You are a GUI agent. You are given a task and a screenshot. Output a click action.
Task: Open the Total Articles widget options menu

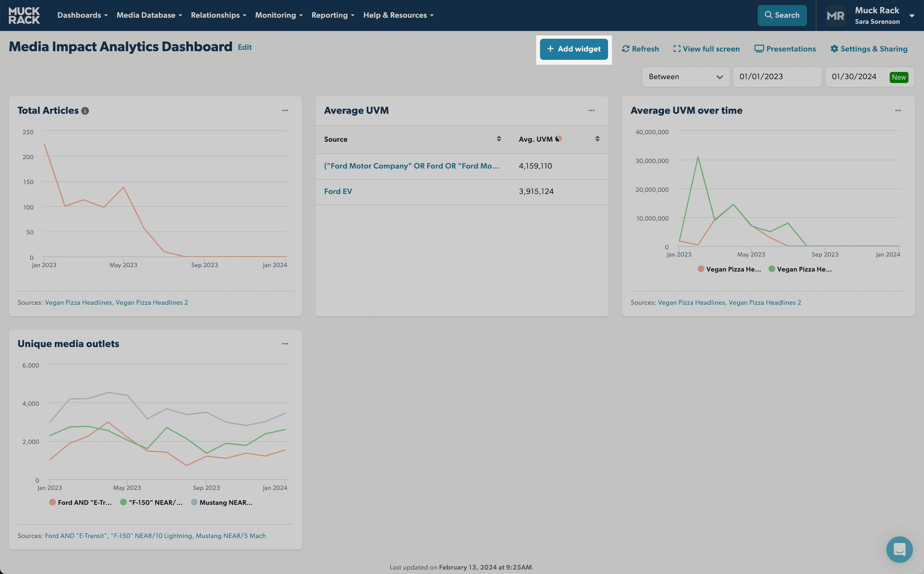click(x=285, y=110)
